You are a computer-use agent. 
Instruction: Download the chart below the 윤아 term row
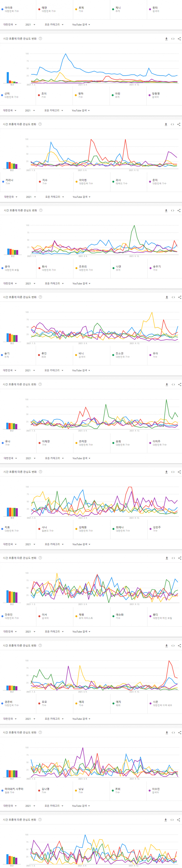click(x=167, y=297)
